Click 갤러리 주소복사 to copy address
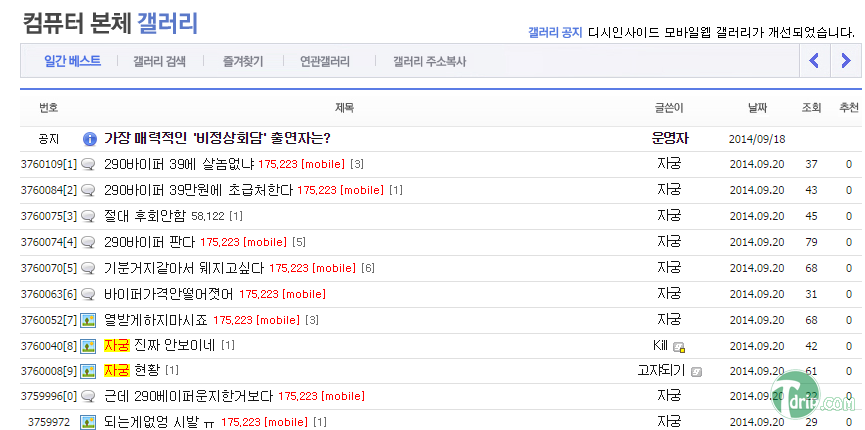Viewport: 865px width, 430px height. click(430, 61)
